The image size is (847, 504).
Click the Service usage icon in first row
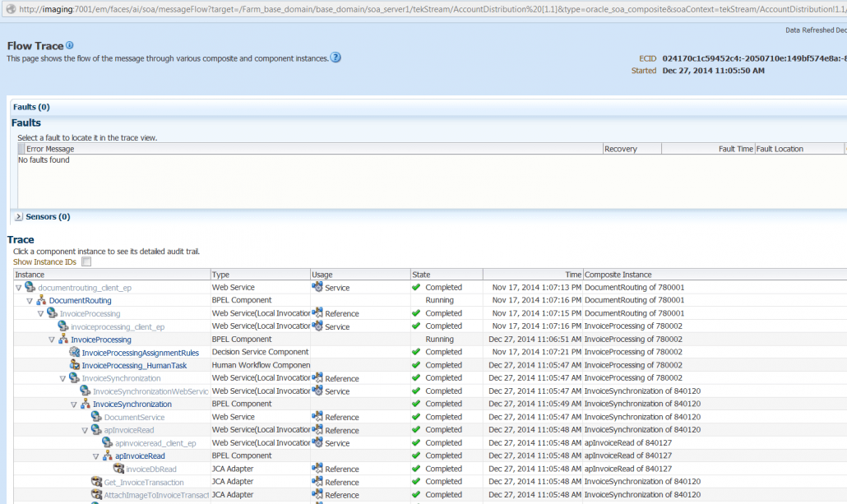[317, 288]
